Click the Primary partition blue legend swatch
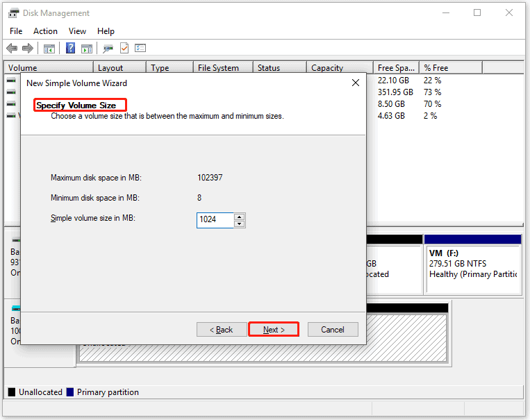The image size is (530, 420). tap(70, 392)
